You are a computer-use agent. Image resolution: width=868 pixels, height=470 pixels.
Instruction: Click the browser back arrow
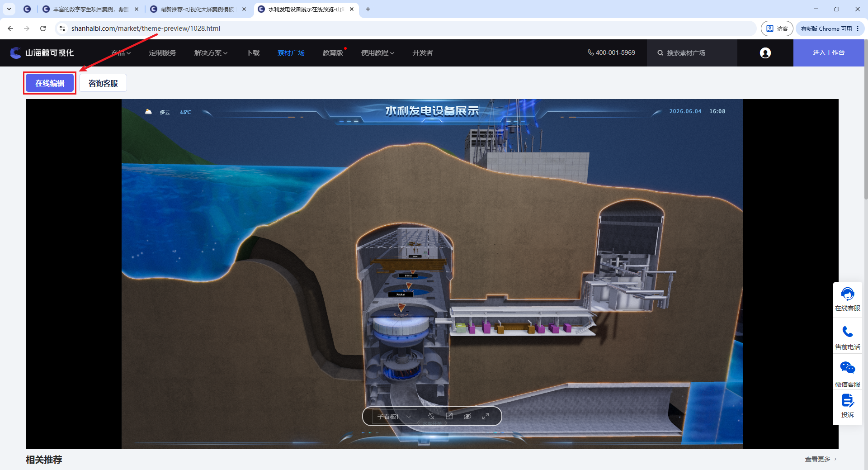[10, 28]
